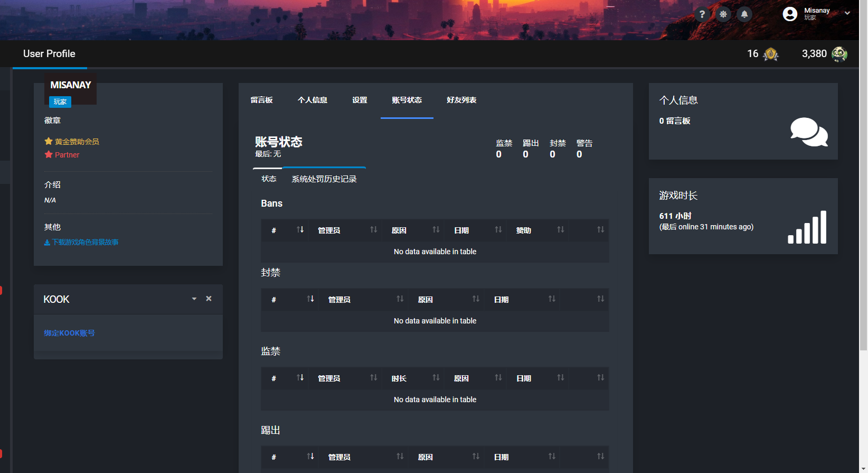Sort Bans table by # column
Viewport: 868px width, 473px height.
[x=285, y=230]
